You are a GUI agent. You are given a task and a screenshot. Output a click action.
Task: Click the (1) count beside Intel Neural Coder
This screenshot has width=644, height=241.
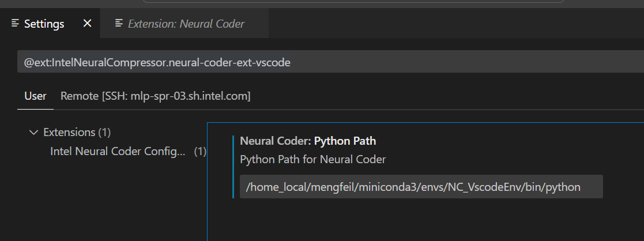[199, 152]
